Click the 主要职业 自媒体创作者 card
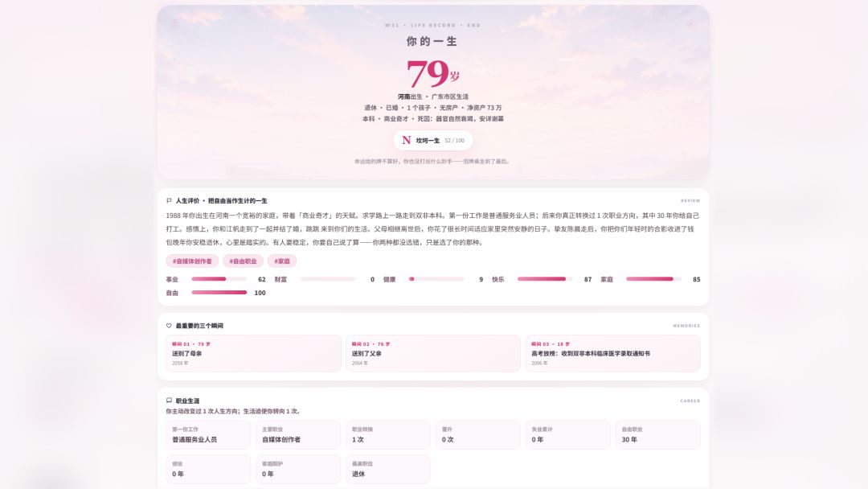Viewport: 868px width, 489px height. pyautogui.click(x=298, y=434)
